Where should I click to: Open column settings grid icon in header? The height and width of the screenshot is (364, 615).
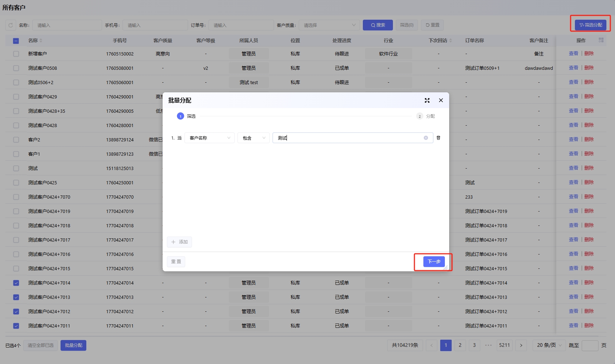coord(601,40)
